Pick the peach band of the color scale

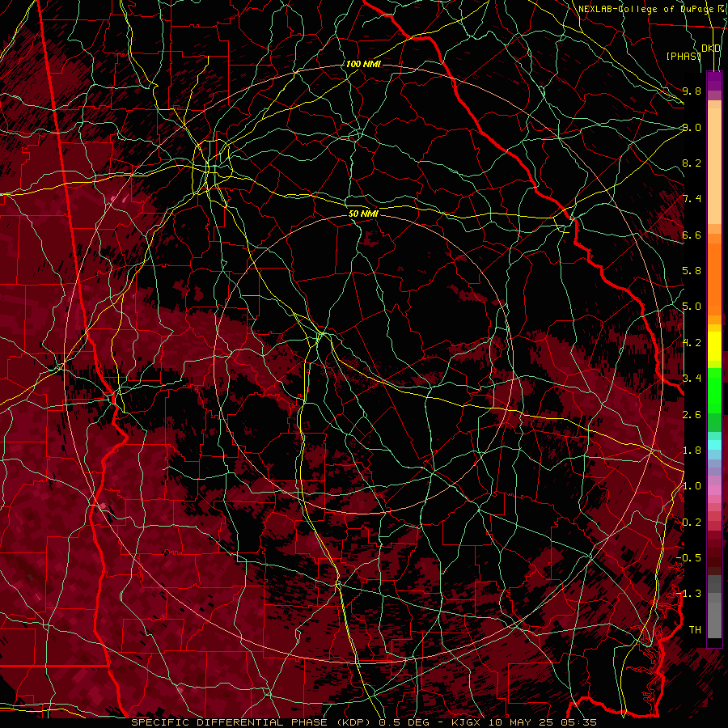[714, 163]
